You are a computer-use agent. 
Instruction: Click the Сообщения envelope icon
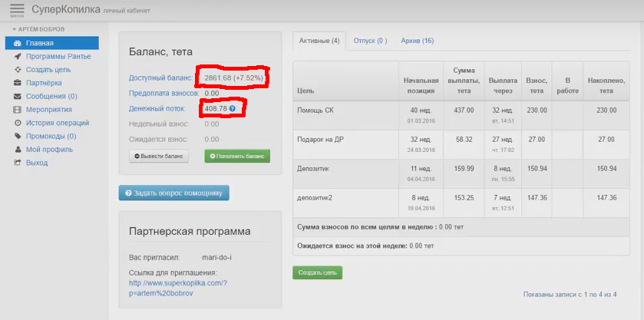18,97
